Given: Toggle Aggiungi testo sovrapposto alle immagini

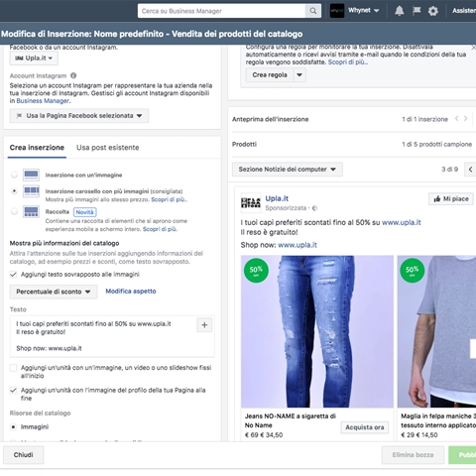Looking at the screenshot, I should (x=13, y=275).
